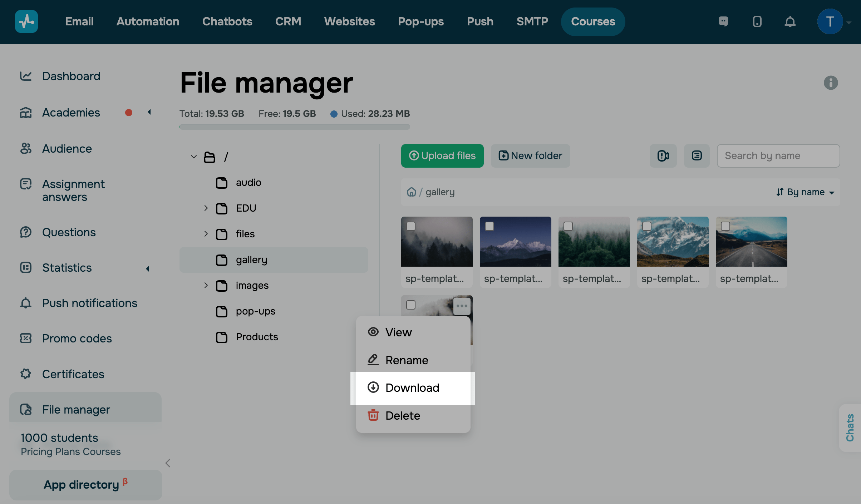Expand the EDU folder tree
Image resolution: width=861 pixels, height=504 pixels.
tap(206, 208)
